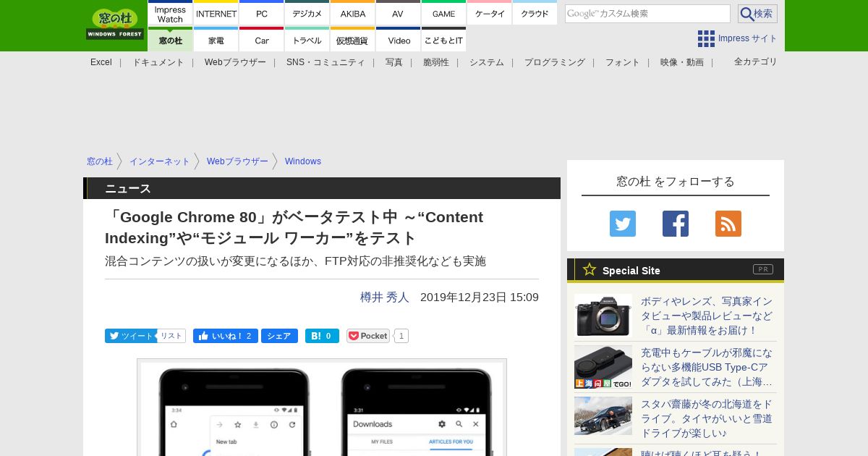This screenshot has height=456, width=868.
Task: Open the RSS feed icon
Action: pyautogui.click(x=728, y=224)
